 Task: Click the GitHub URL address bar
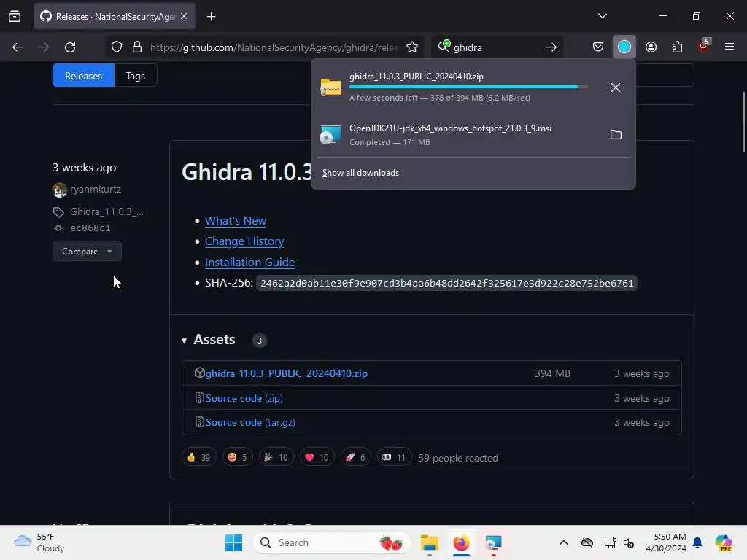[x=274, y=47]
